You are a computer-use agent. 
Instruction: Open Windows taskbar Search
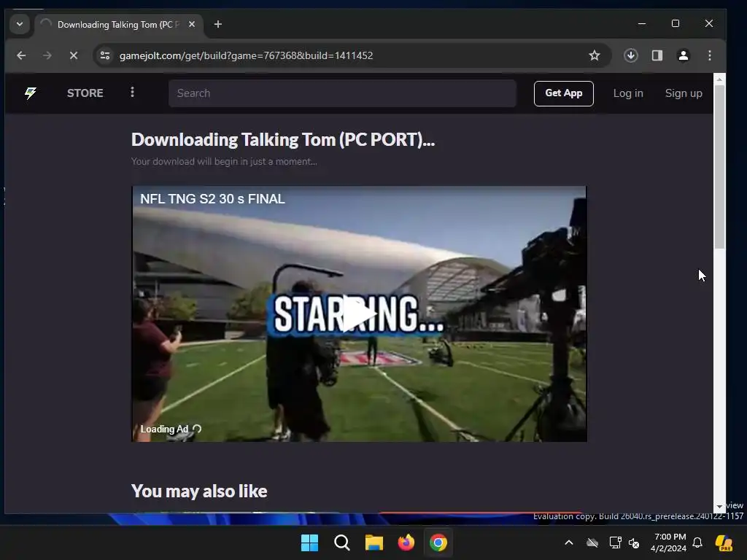341,542
